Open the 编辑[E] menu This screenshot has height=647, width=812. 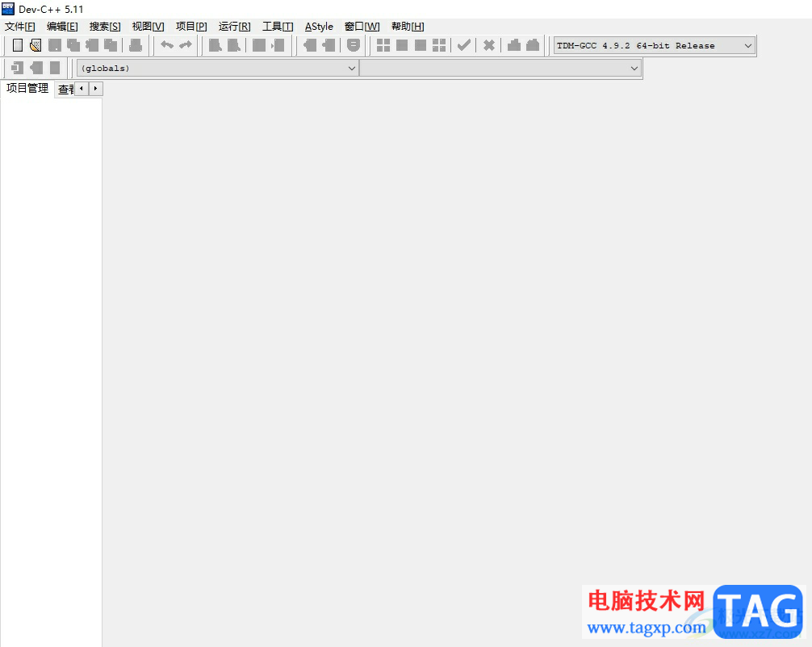tap(62, 27)
